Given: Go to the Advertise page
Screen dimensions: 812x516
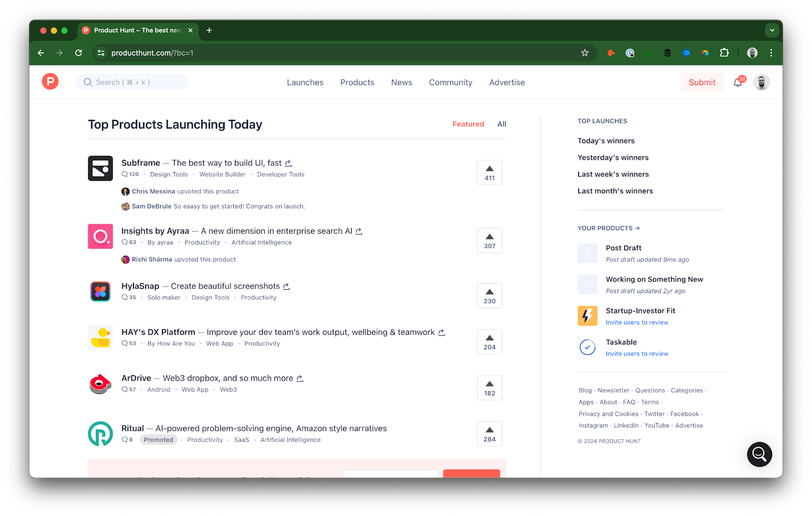Looking at the screenshot, I should [x=507, y=82].
